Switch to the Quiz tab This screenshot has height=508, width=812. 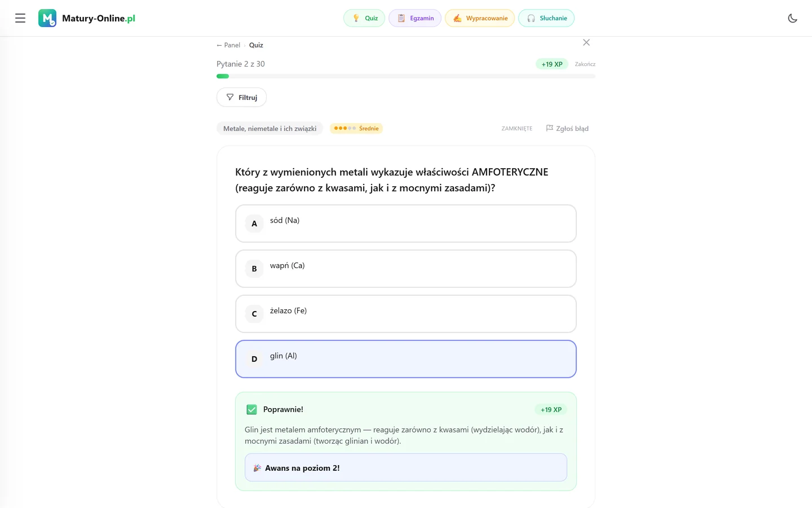click(x=364, y=18)
